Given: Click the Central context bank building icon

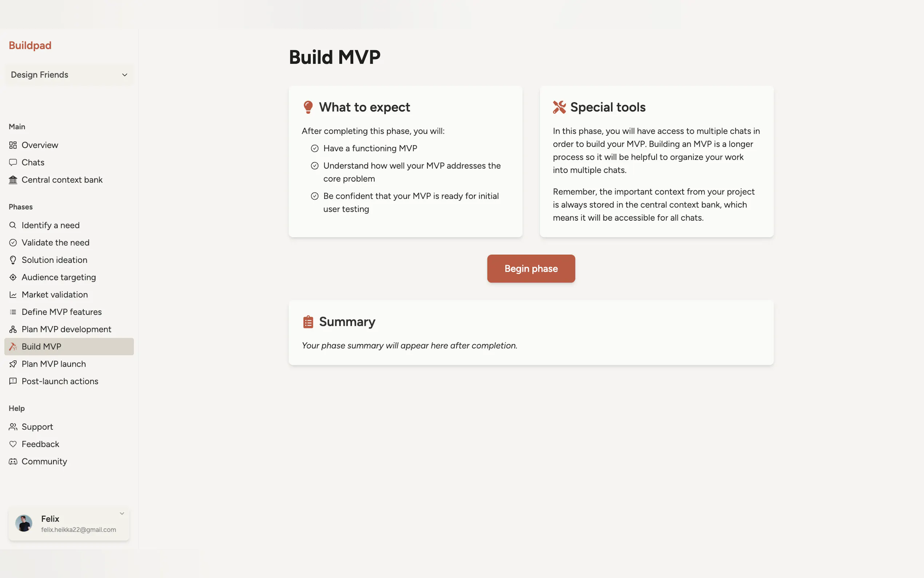Looking at the screenshot, I should pos(13,180).
